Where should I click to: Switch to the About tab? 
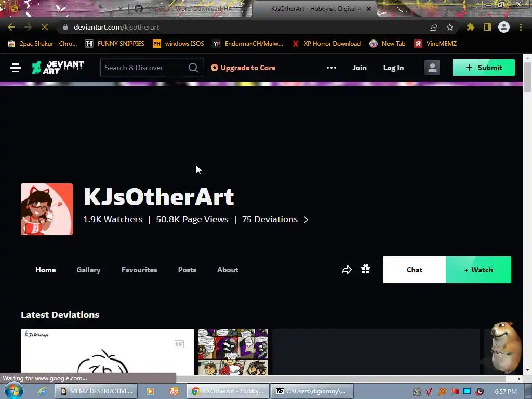228,270
